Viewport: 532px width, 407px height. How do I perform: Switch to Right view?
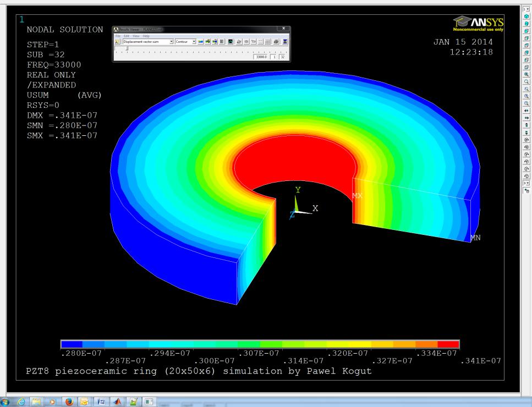[x=526, y=38]
